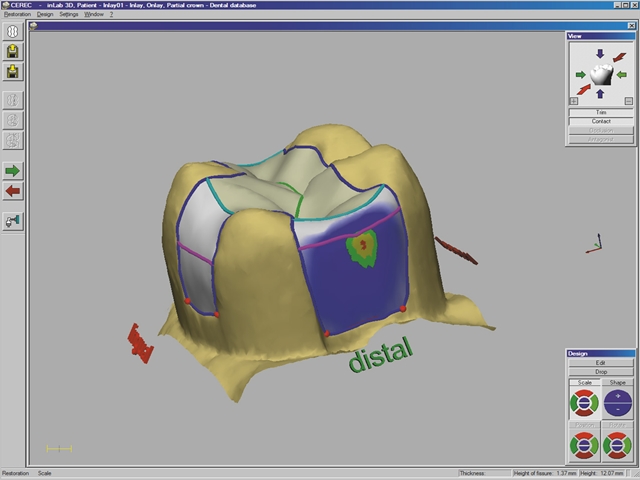
Task: Toggle the Trim view option
Action: pos(600,112)
